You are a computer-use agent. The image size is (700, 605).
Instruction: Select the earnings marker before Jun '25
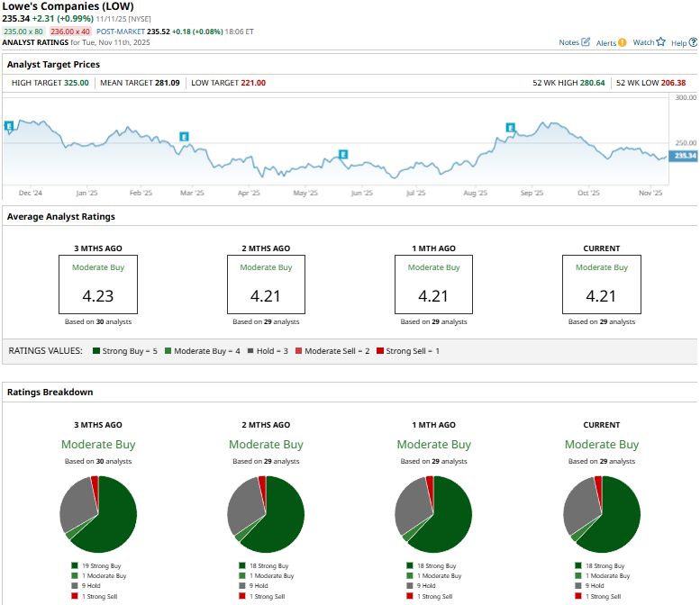[342, 154]
